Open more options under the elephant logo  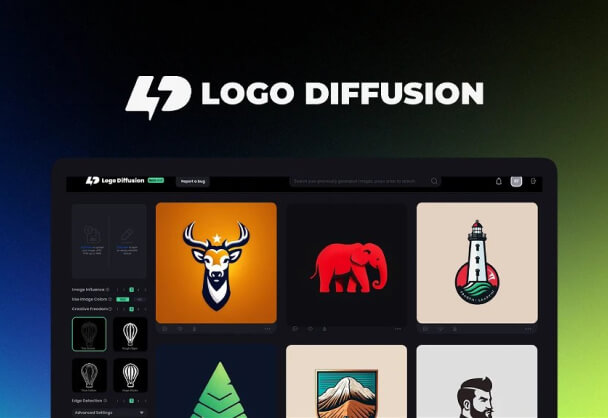[x=398, y=329]
